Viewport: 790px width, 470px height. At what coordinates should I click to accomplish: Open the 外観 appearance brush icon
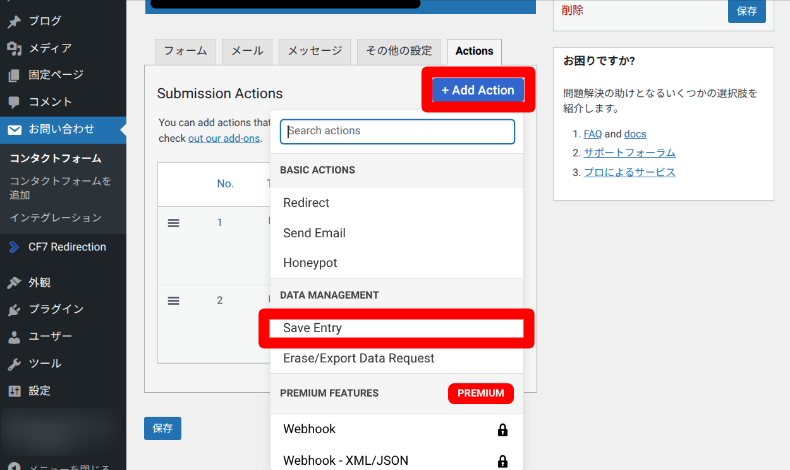(x=14, y=283)
